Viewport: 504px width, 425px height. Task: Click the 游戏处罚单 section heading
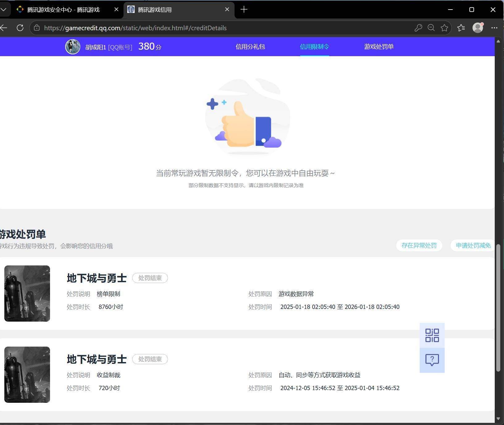(x=23, y=234)
